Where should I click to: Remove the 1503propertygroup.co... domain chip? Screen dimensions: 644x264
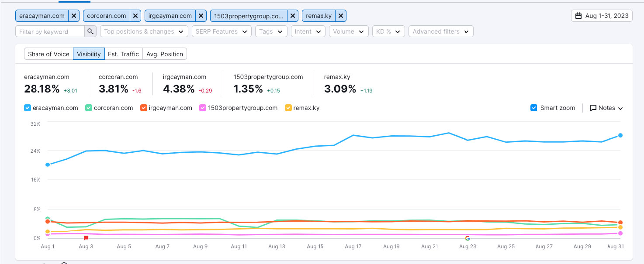pyautogui.click(x=293, y=16)
